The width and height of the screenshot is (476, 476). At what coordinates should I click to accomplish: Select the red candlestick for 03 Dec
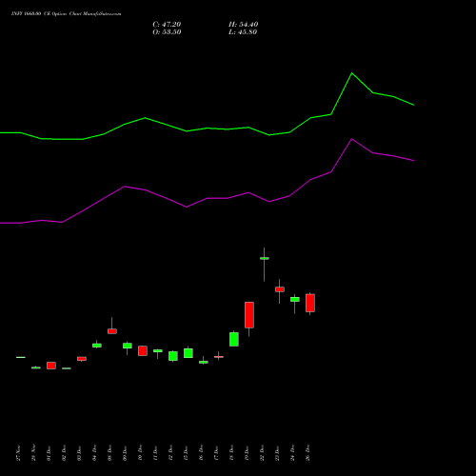click(x=82, y=359)
